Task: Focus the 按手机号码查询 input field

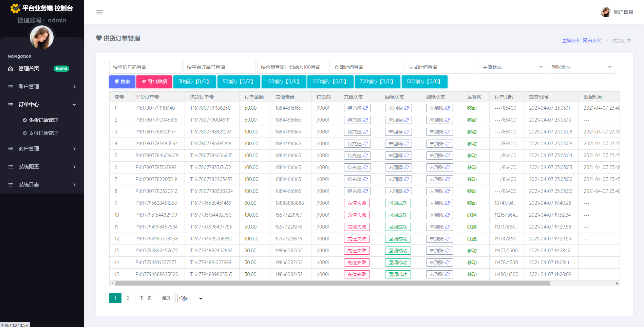Action: [145, 67]
